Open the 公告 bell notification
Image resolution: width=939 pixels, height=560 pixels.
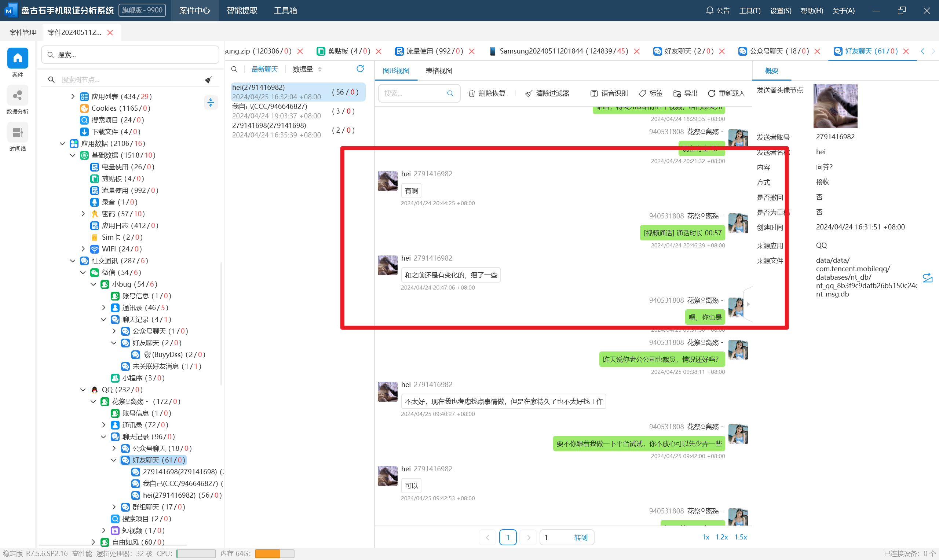709,11
